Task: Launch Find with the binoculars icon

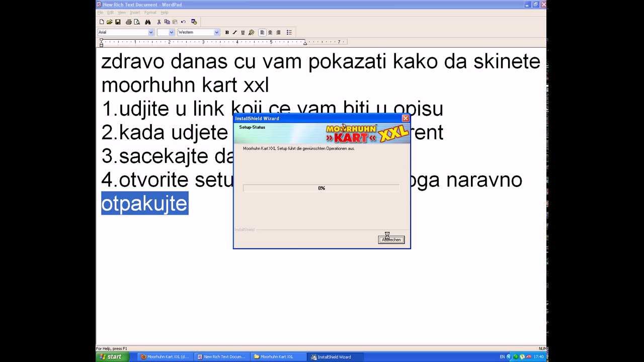Action: point(148,22)
